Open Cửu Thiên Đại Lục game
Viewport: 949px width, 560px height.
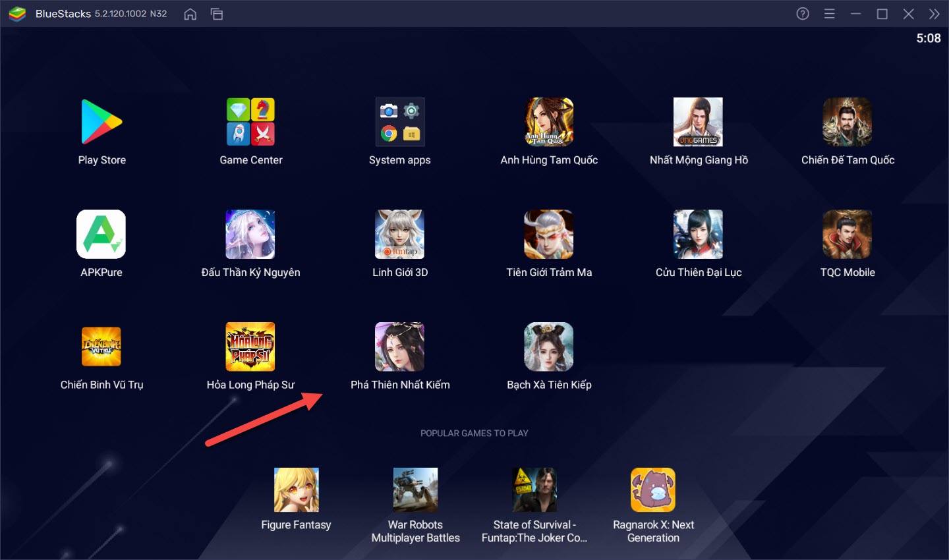tap(698, 234)
